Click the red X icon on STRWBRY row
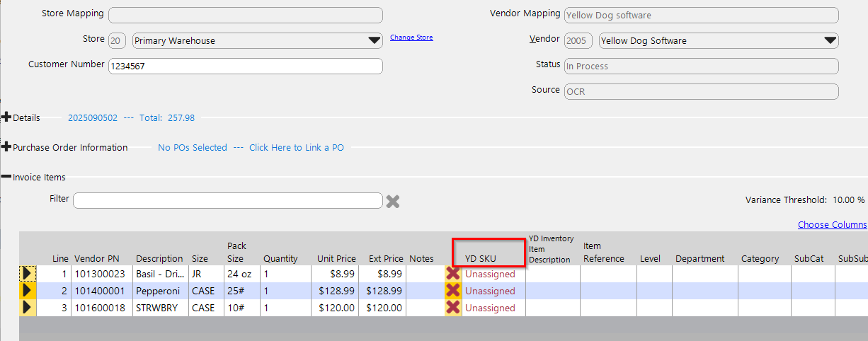This screenshot has width=868, height=341. point(453,308)
